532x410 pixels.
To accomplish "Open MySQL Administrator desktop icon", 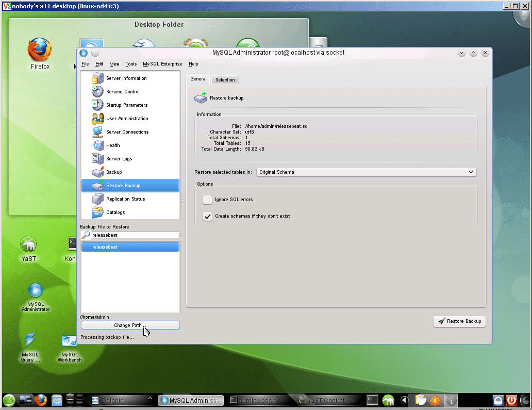I will pyautogui.click(x=36, y=297).
